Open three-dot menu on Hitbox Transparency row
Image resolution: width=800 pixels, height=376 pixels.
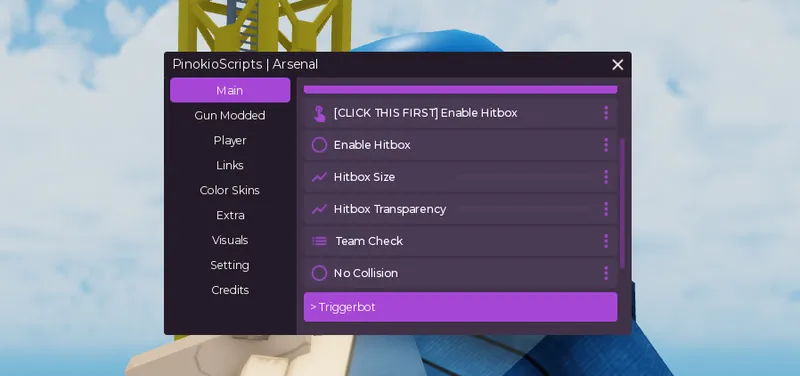click(606, 209)
